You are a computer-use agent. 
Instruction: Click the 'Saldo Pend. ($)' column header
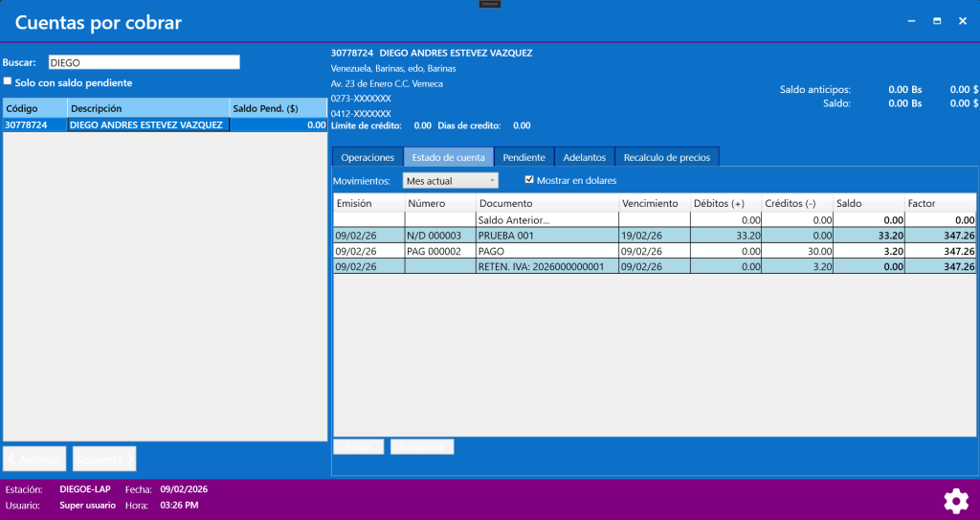(278, 108)
